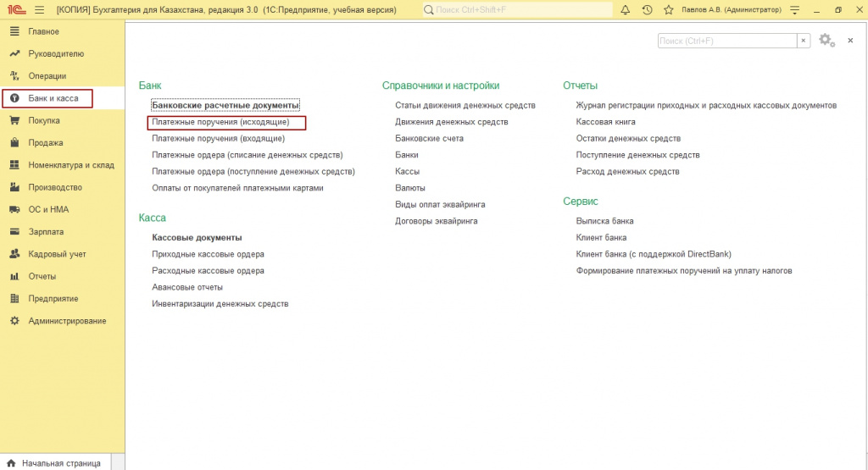Open Журнал регистрации кассовых документов report
Viewport: 868px width, 470px height.
pos(706,105)
